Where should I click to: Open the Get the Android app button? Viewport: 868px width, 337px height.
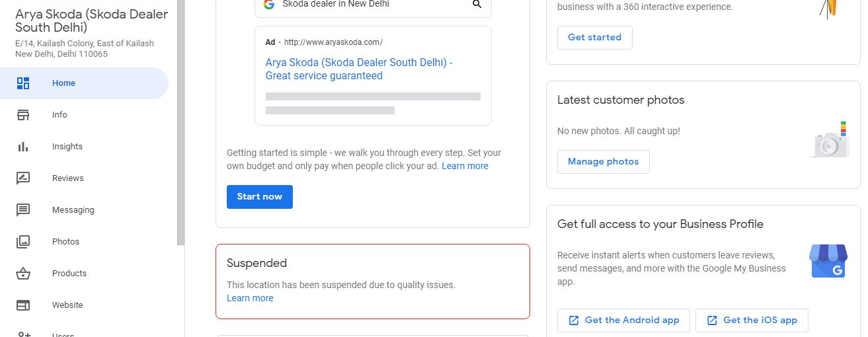click(623, 320)
